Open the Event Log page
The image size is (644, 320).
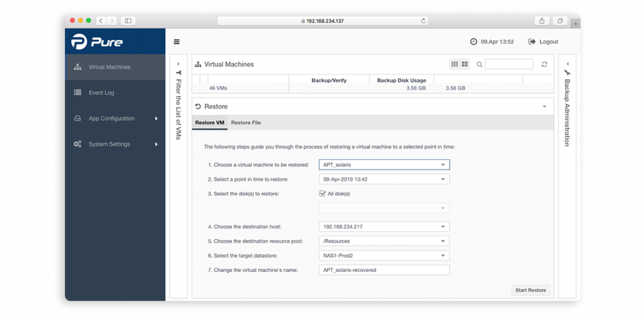point(115,92)
